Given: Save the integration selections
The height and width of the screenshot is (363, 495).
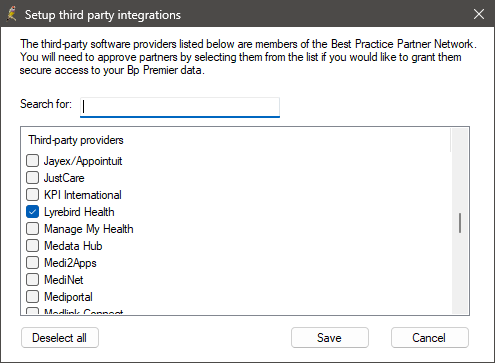Looking at the screenshot, I should coord(330,338).
